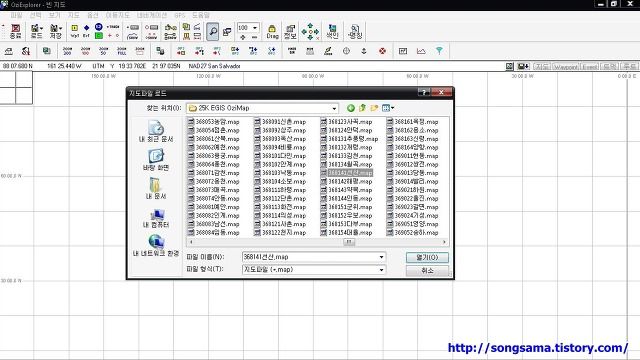Select the Wpt waypoint placement tool
This screenshot has width=640, height=360.
click(75, 31)
